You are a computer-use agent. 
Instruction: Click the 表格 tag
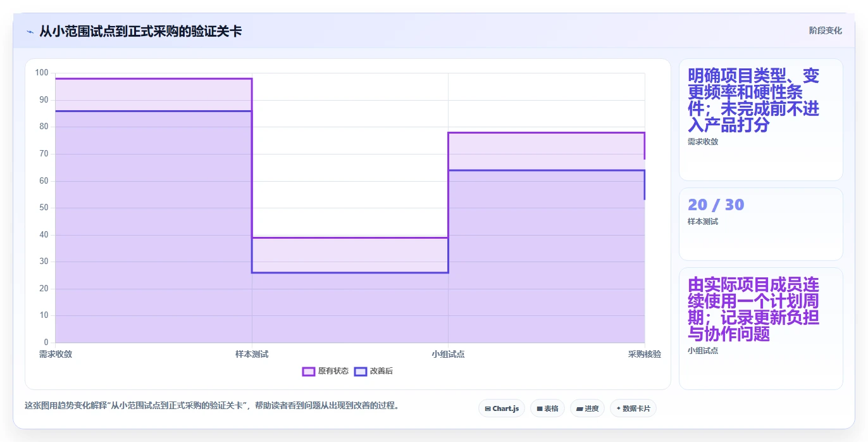pos(547,408)
